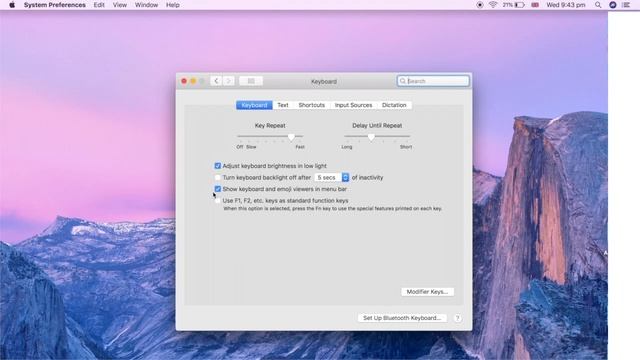Enable Use F1, F2 as standard function keys
This screenshot has height=360, width=640.
(x=218, y=200)
